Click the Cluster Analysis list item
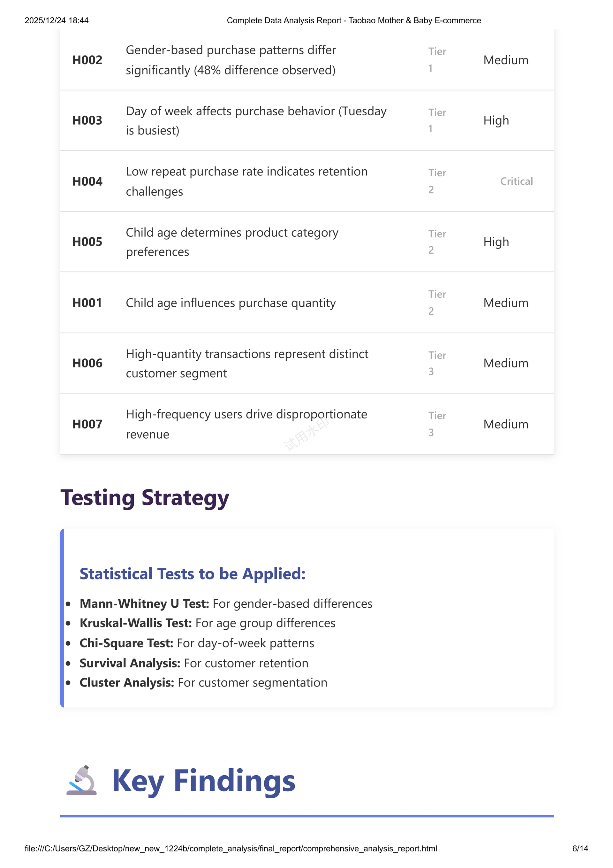Image resolution: width=613 pixels, height=868 pixels. point(203,682)
